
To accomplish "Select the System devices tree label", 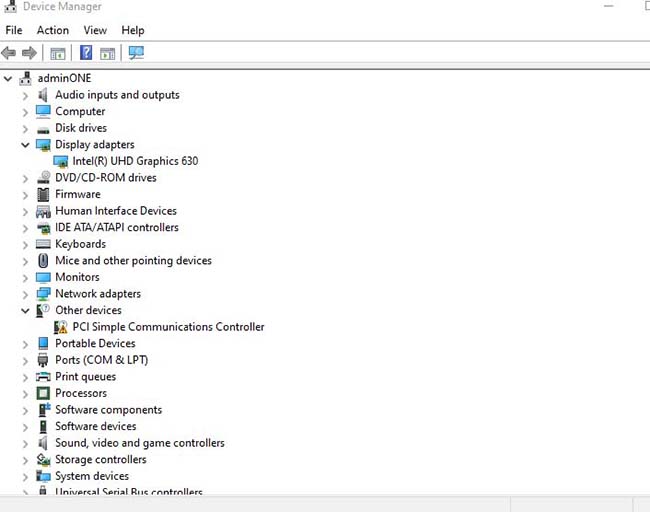I will click(x=92, y=476).
